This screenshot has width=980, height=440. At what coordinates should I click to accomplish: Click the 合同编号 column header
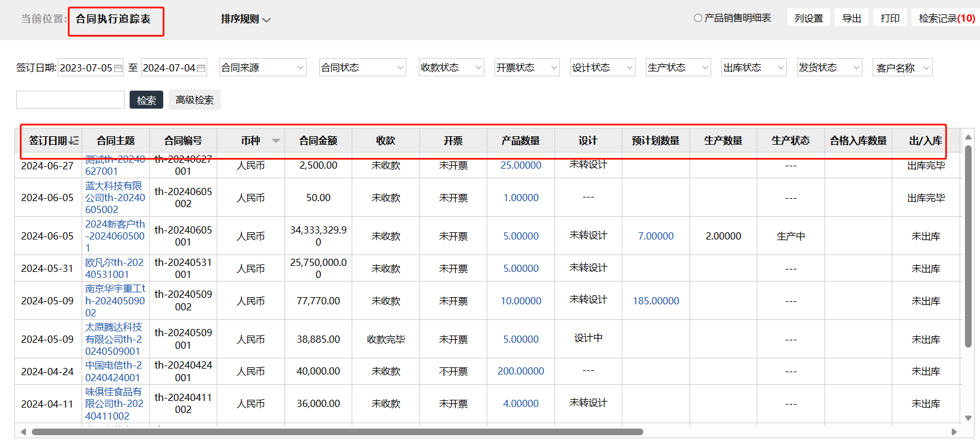pos(183,140)
